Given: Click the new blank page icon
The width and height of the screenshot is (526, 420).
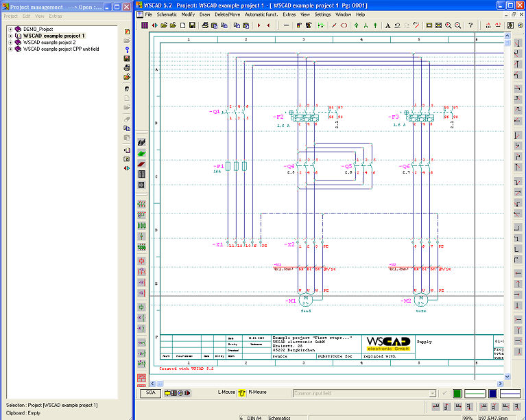Looking at the screenshot, I should coord(183,25).
